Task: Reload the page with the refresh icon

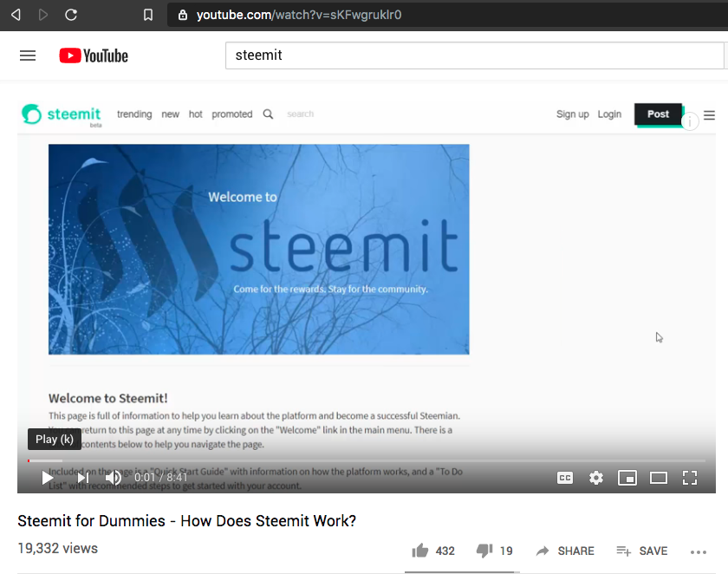Action: pyautogui.click(x=71, y=15)
